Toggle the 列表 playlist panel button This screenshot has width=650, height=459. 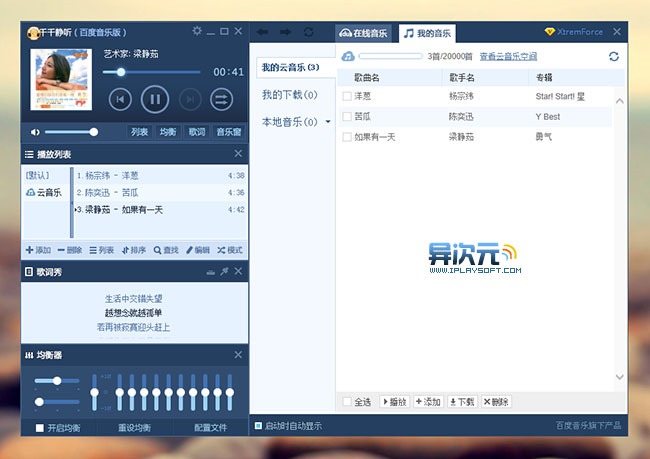[139, 132]
